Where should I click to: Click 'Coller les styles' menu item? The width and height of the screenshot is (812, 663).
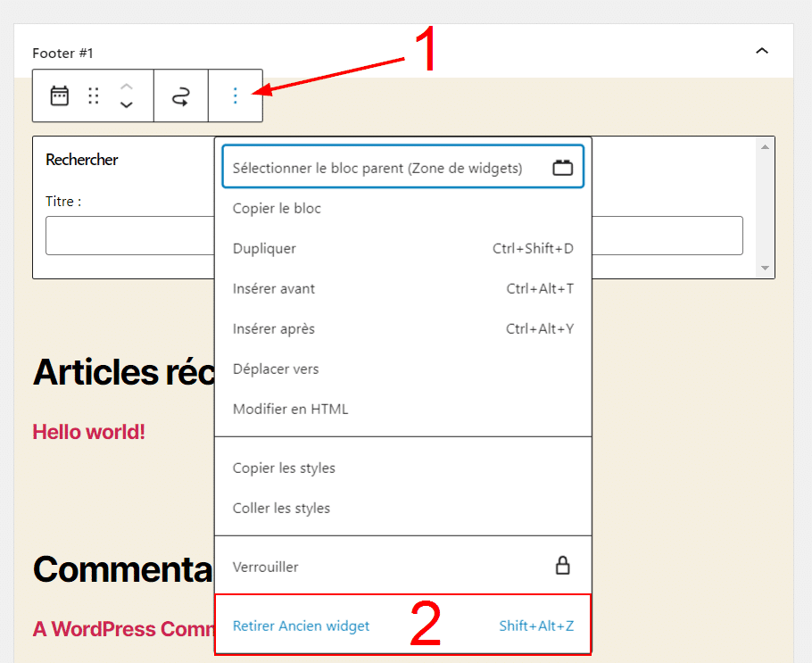pos(281,509)
